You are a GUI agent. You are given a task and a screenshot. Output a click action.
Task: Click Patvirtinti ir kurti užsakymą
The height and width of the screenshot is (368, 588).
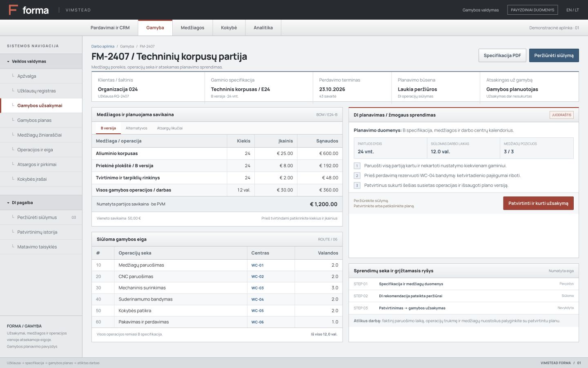click(538, 203)
